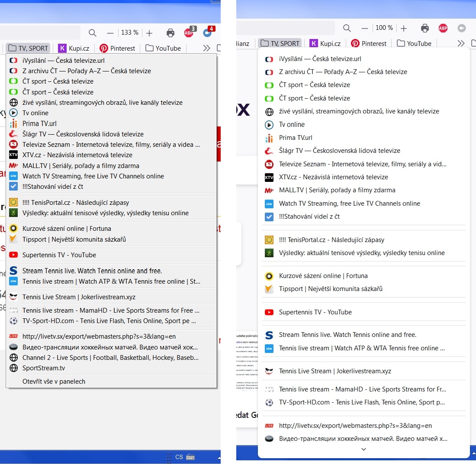Open Tipsport | Největší komunita sázkařů in left menu
Image resolution: width=476 pixels, height=469 pixels.
[111, 239]
